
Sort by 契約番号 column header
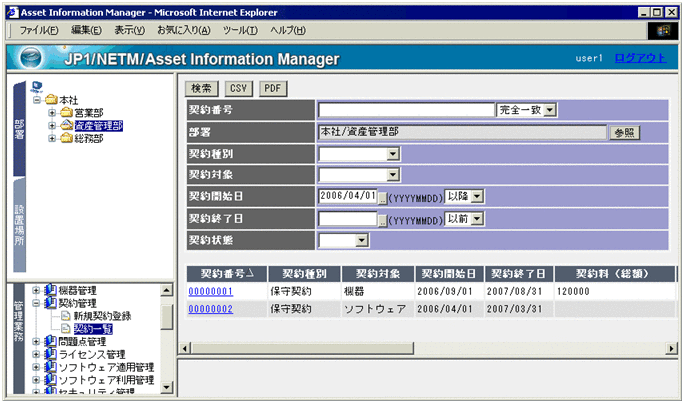227,274
